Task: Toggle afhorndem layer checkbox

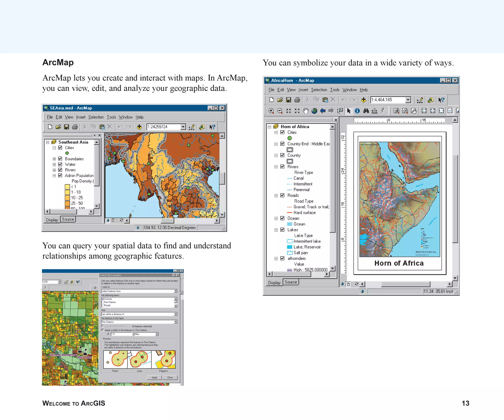Action: pos(283,258)
